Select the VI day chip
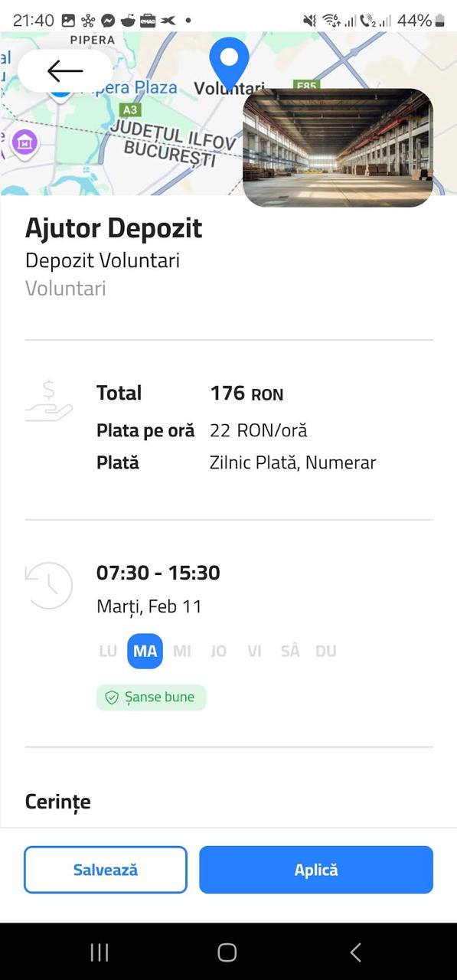Viewport: 457px width, 980px height. tap(254, 652)
